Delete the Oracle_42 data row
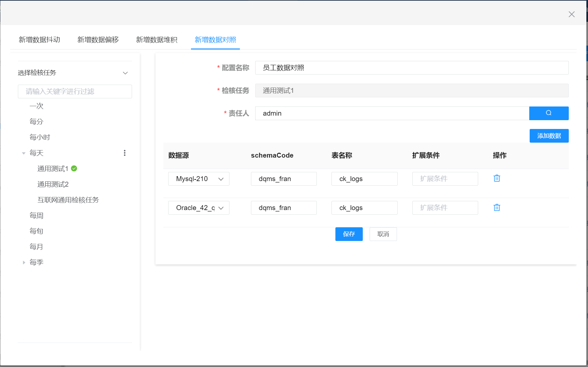588x367 pixels. (497, 207)
